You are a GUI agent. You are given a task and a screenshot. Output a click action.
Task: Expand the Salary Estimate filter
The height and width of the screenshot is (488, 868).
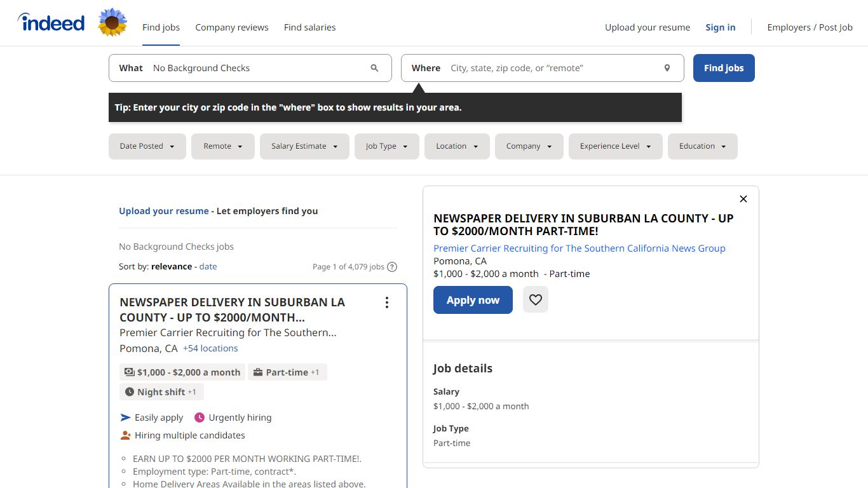click(304, 146)
